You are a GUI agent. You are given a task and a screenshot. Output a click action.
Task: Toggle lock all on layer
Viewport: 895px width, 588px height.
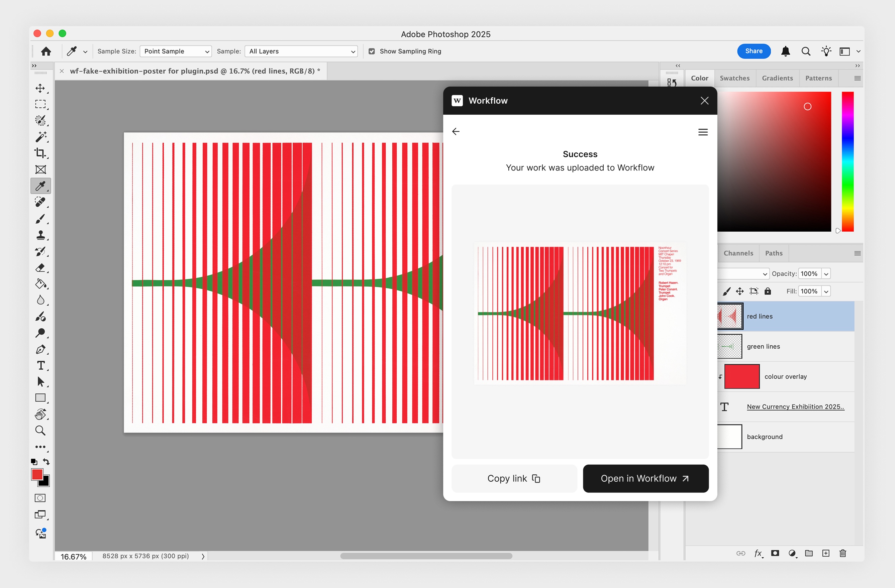coord(768,291)
